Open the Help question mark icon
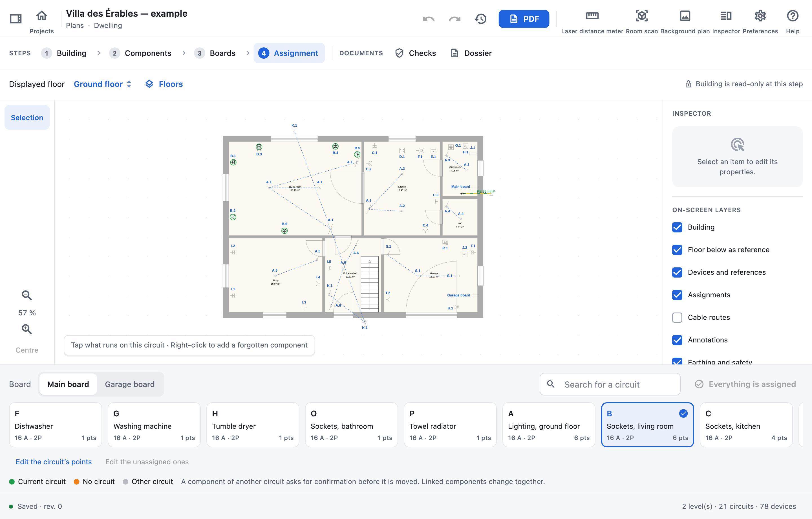The width and height of the screenshot is (812, 519). point(793,16)
